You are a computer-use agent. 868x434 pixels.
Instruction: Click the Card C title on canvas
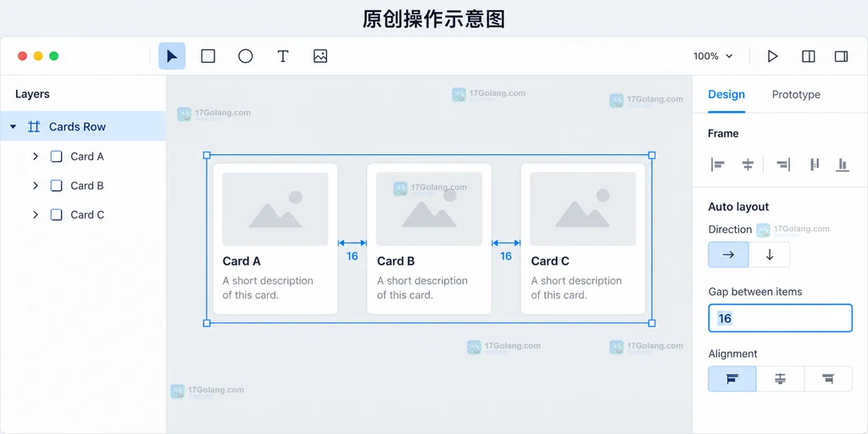pos(550,261)
